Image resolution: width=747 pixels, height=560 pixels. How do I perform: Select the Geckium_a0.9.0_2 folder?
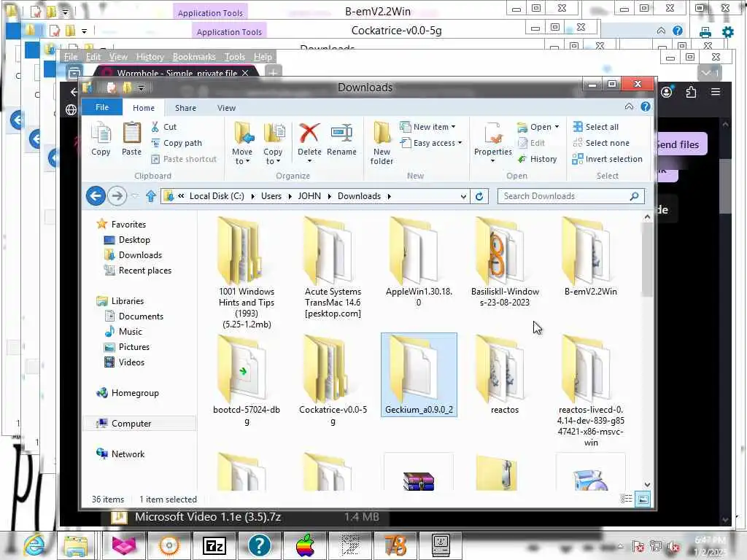pyautogui.click(x=419, y=375)
